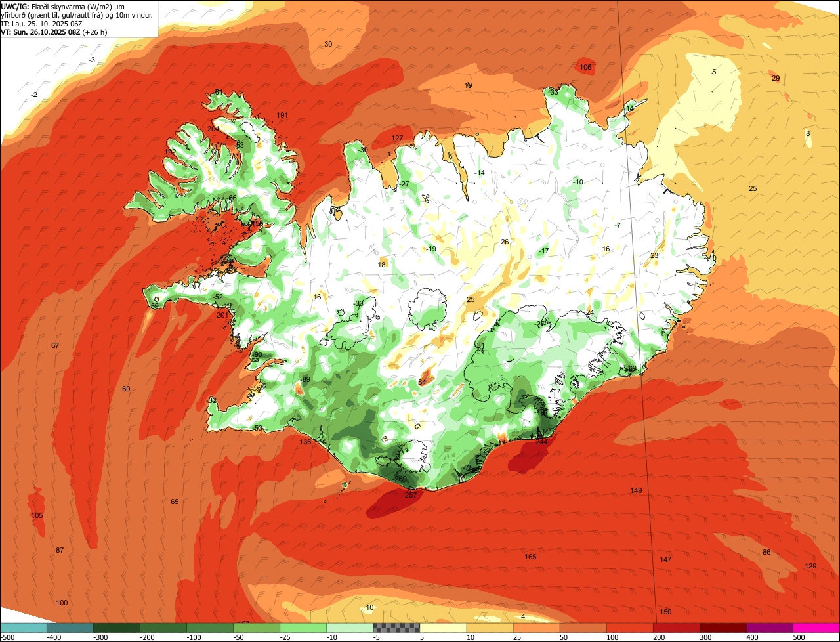Click the map value 90 near west coast

(258, 354)
